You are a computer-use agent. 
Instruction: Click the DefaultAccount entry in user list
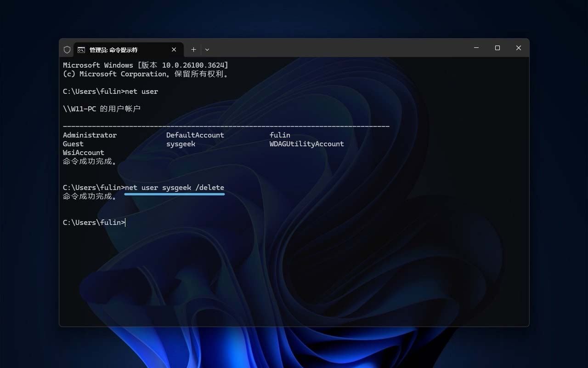coord(195,135)
